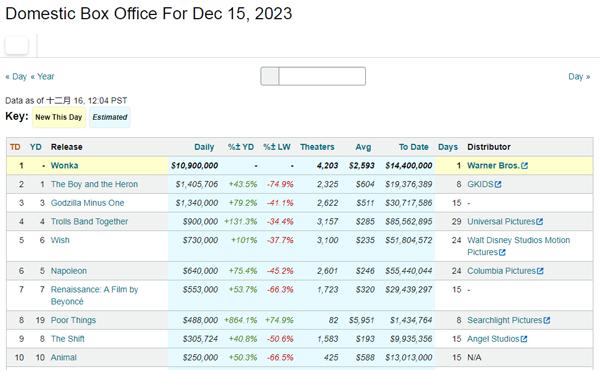
Task: Go to next day link
Action: point(579,77)
